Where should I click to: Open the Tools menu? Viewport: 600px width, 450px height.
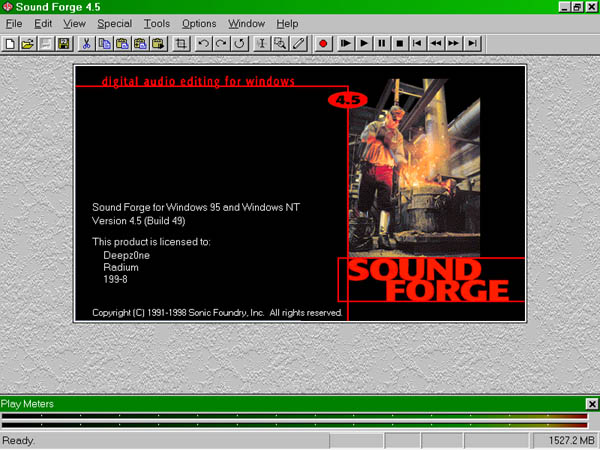point(157,24)
